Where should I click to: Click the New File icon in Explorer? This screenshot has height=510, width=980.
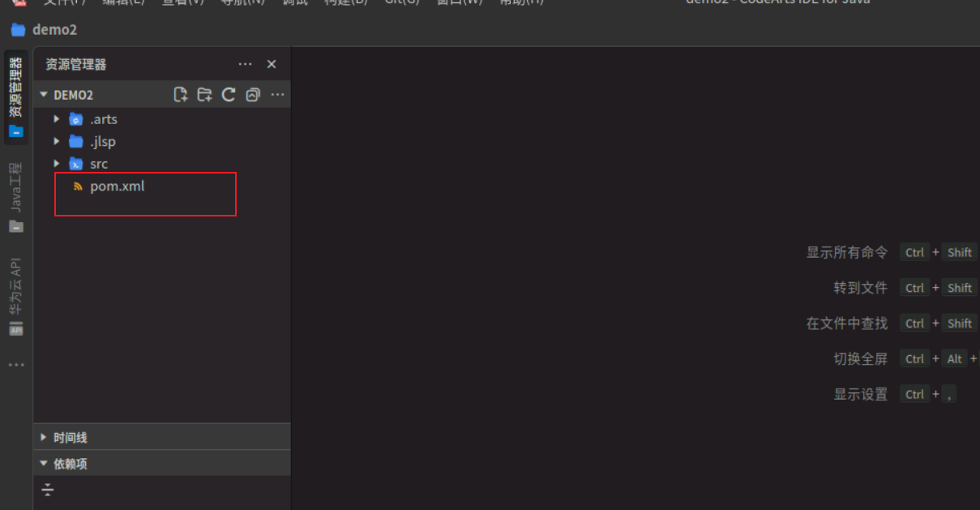coord(180,94)
